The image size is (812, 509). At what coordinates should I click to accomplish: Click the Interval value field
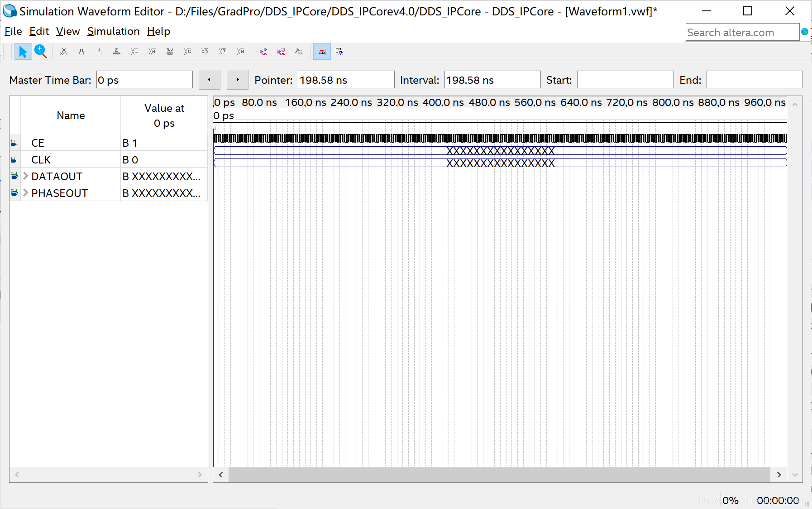[492, 80]
